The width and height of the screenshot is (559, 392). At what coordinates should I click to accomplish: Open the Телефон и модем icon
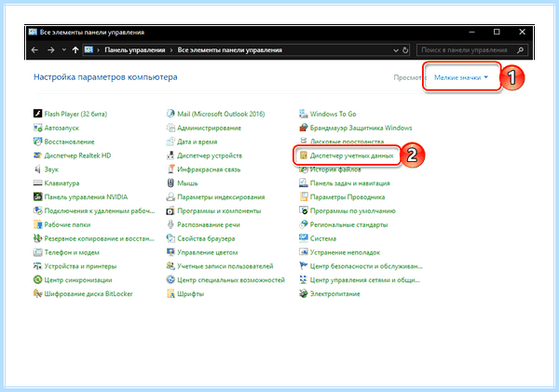(x=38, y=252)
